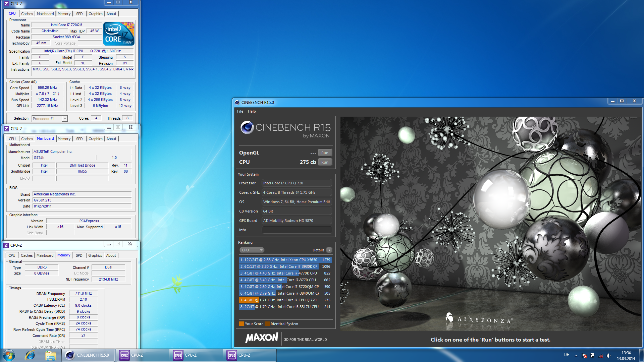Open the Processor #1 selection dropdown
Image resolution: width=644 pixels, height=362 pixels.
50,119
